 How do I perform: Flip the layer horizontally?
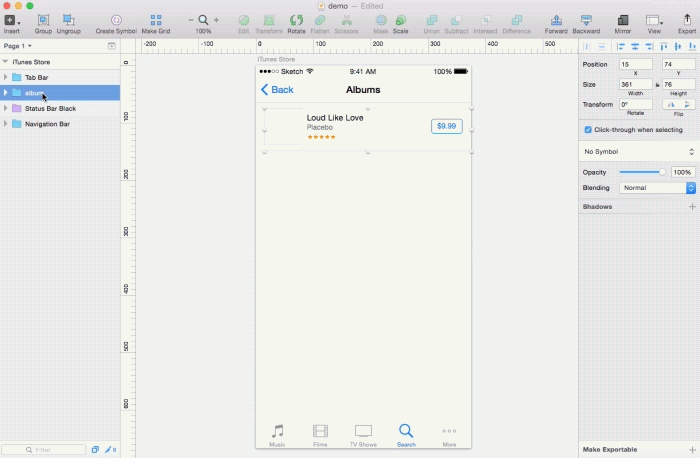671,104
